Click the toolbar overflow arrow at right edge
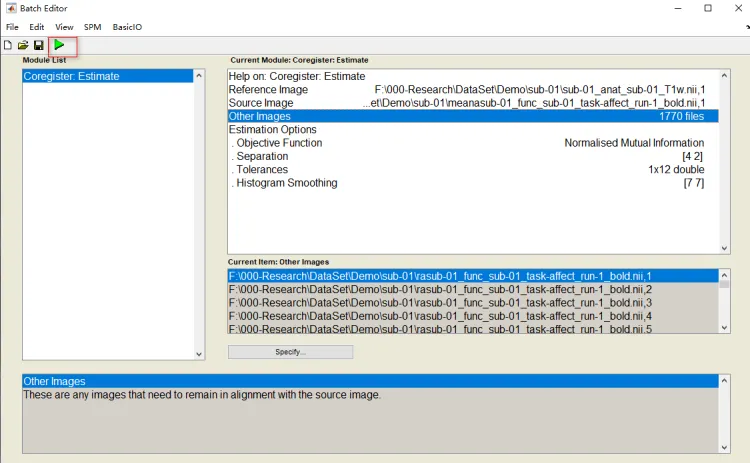This screenshot has width=750, height=463. (x=748, y=27)
